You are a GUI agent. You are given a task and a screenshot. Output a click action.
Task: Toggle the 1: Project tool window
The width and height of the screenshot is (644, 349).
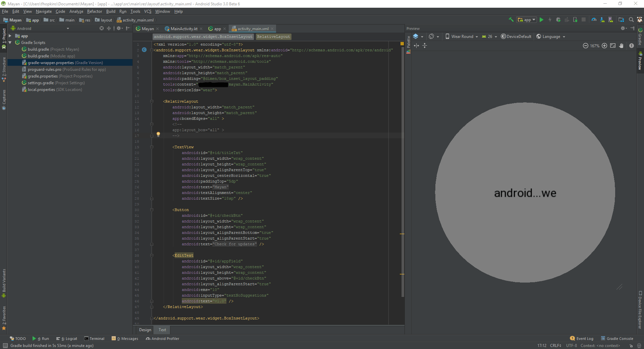(x=4, y=39)
